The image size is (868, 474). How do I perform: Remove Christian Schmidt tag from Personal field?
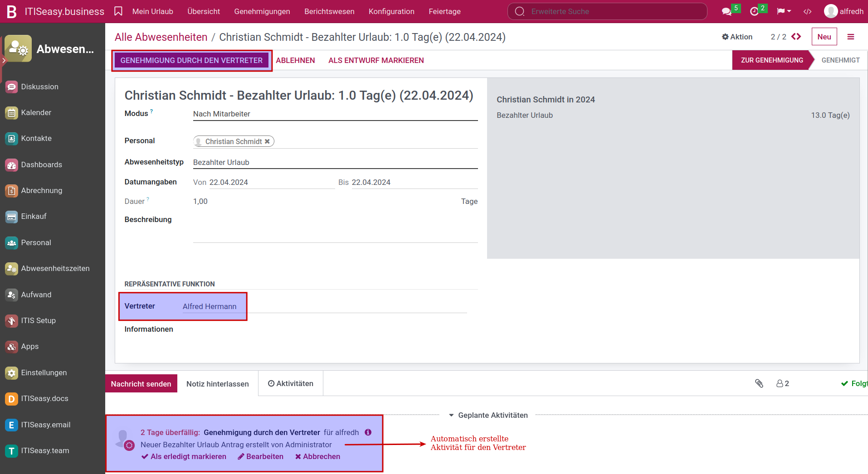tap(268, 141)
